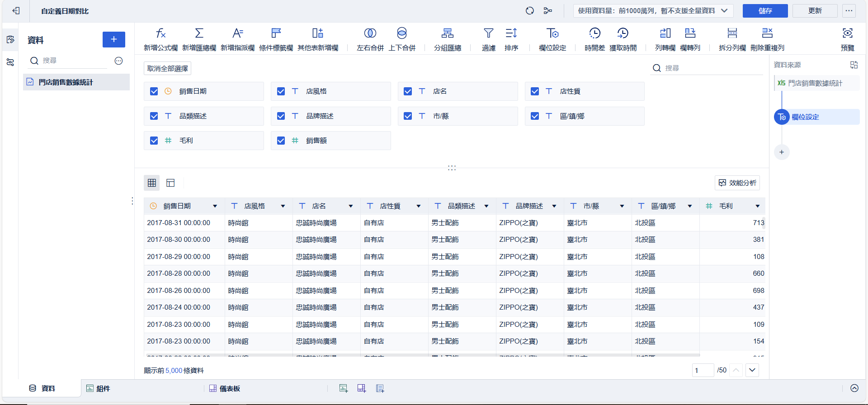Open the 銷售日期 column dropdown arrow

(215, 206)
